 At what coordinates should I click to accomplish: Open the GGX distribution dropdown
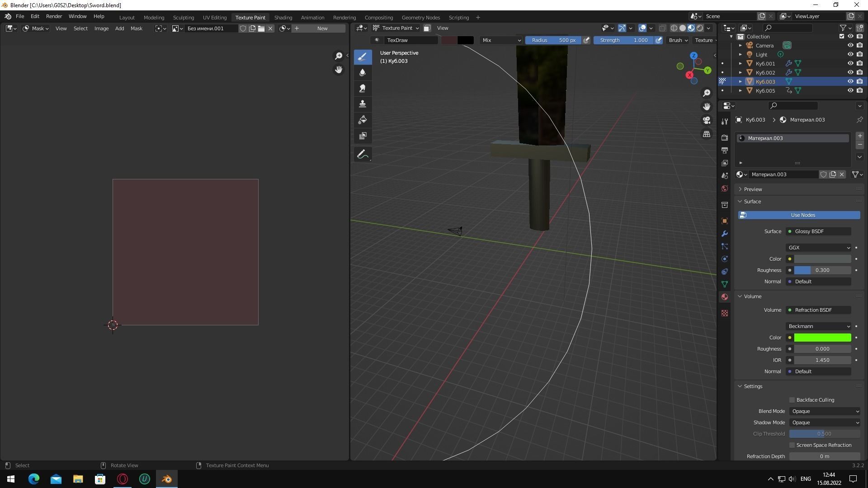point(818,248)
